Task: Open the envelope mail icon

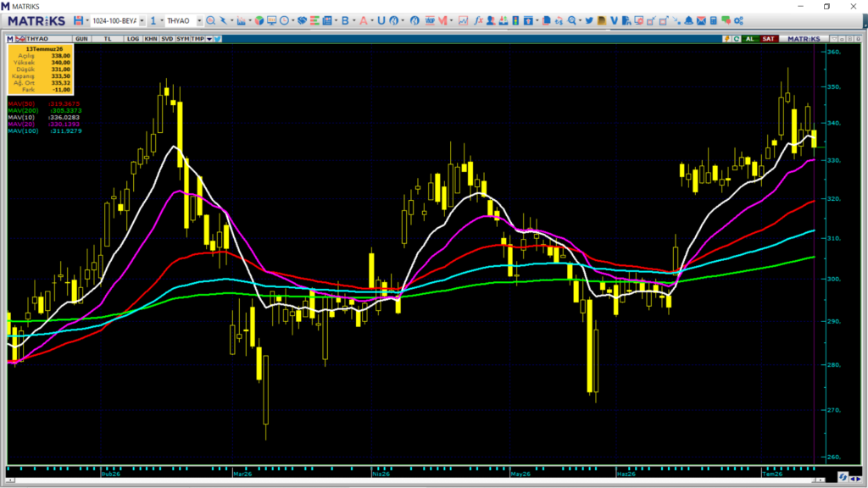Action: point(701,20)
